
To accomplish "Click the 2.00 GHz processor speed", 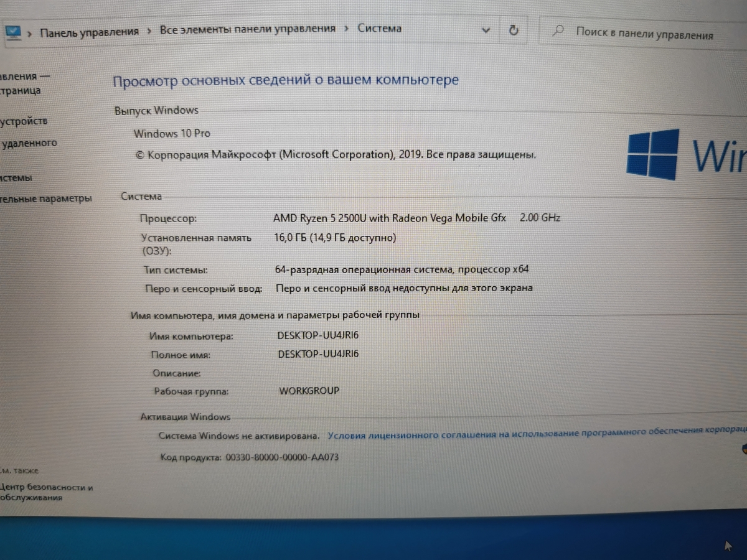I will pyautogui.click(x=540, y=218).
